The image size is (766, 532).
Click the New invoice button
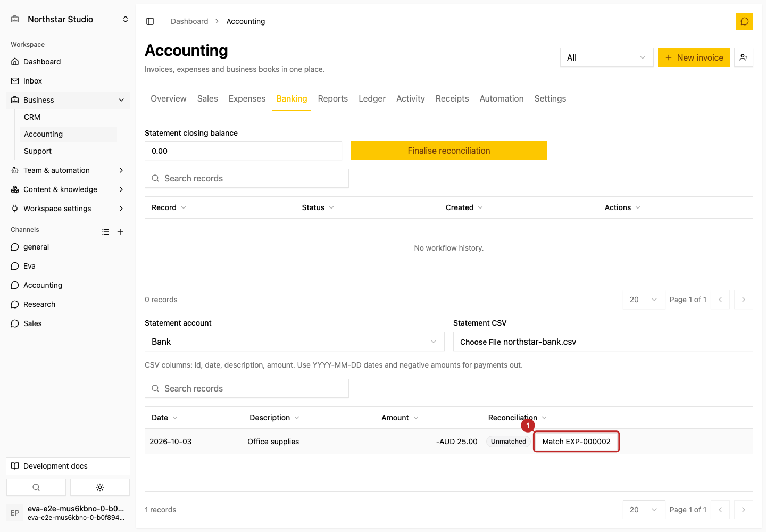[694, 57]
